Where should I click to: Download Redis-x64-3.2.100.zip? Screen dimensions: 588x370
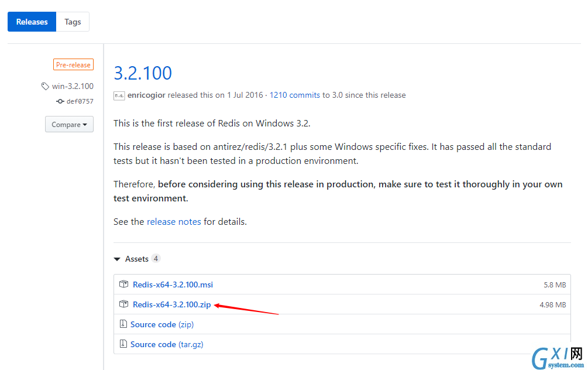(x=172, y=304)
